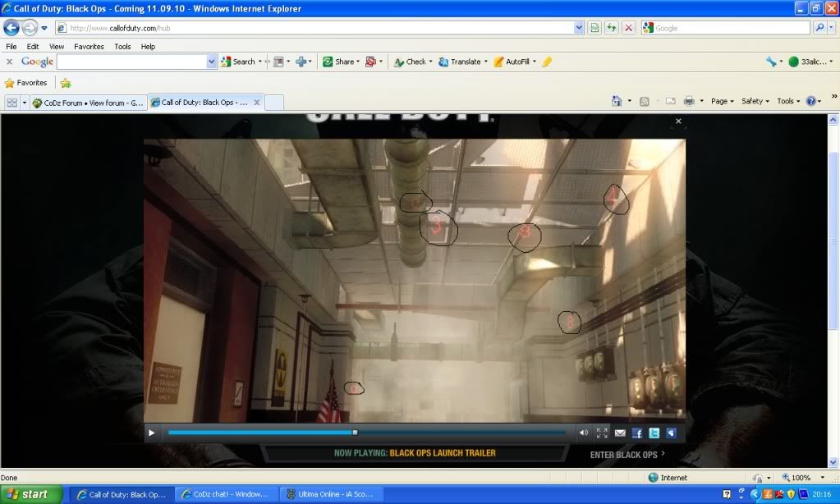Open the Safety dropdown menu
This screenshot has width=840, height=504.
point(755,101)
